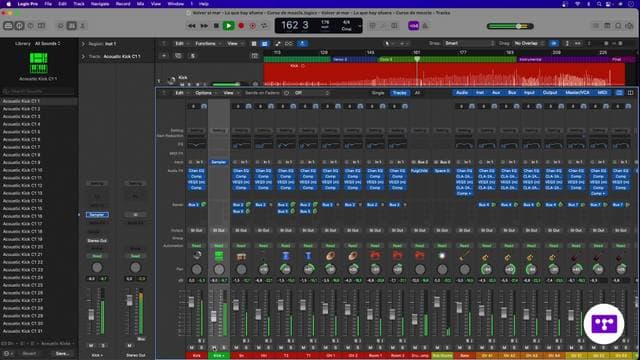The image size is (640, 360).
Task: Solo the green Kick + channel strip
Action: click(x=224, y=348)
